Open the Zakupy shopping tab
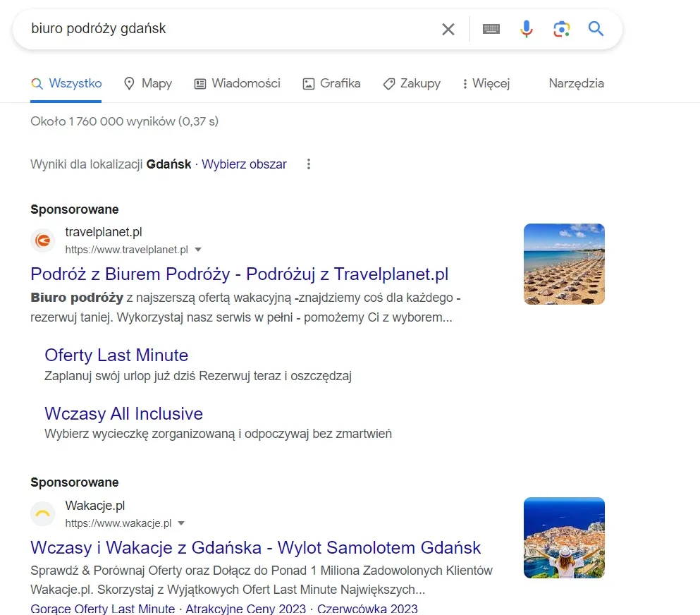 [412, 83]
